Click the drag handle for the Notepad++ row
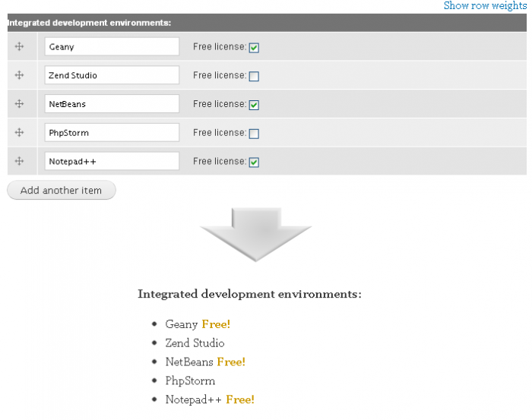532x420 pixels. click(x=19, y=161)
